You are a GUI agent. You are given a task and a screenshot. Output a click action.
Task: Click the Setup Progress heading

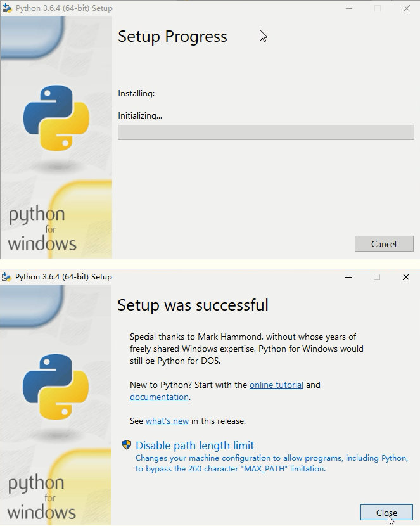pos(172,37)
